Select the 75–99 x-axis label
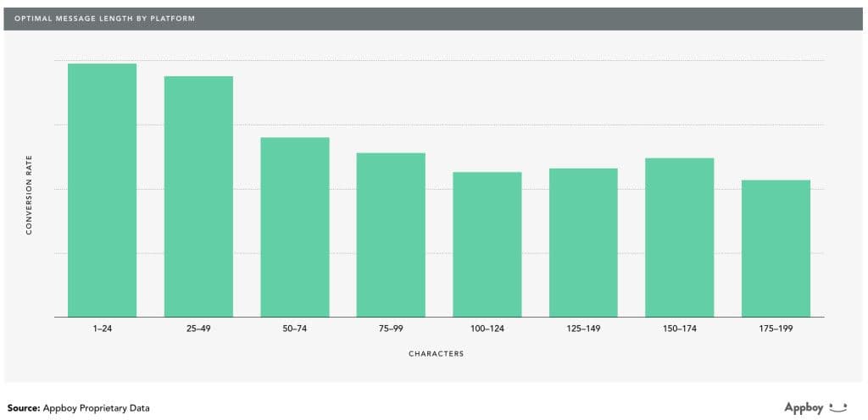Viewport: 868px width, 420px height. [391, 328]
